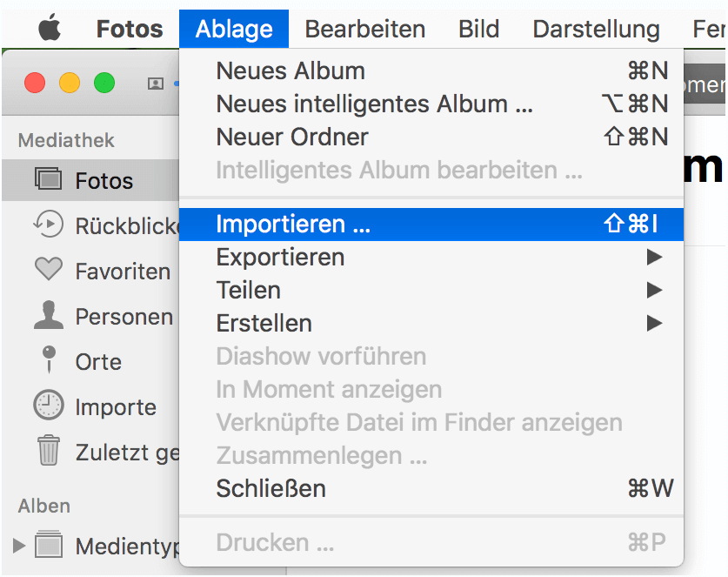The height and width of the screenshot is (577, 728).
Task: Select the Personen silhouette icon
Action: 49,316
